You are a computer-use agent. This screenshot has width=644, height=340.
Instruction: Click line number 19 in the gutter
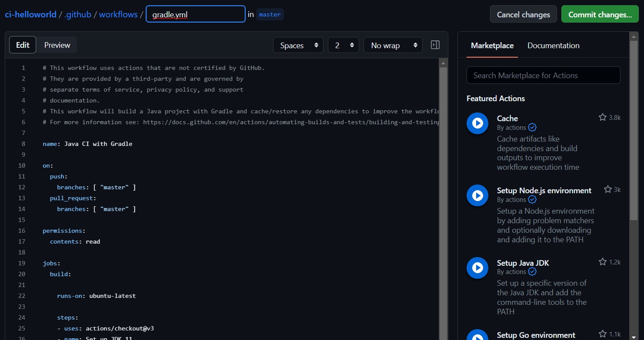21,263
